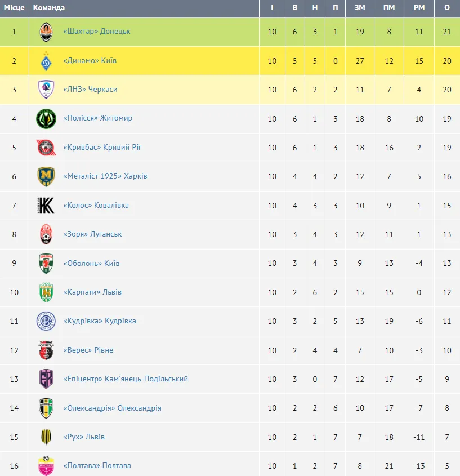Click the «Місце» column header
Image resolution: width=460 pixels, height=476 pixels.
pos(14,8)
